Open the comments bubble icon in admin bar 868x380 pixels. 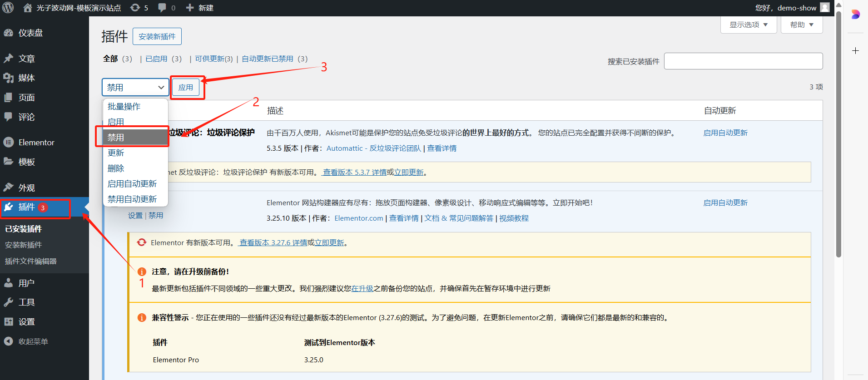click(162, 8)
